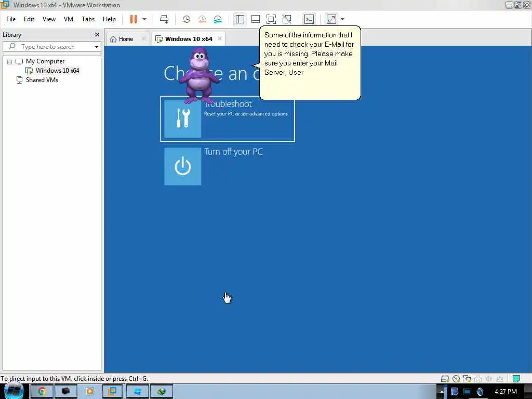Click the 4:27 PM taskbar clock
532x399 pixels.
tap(506, 392)
